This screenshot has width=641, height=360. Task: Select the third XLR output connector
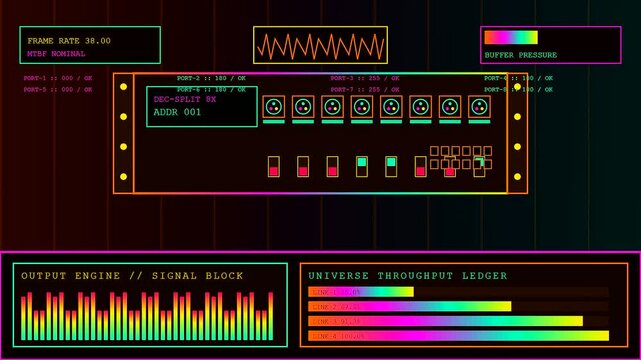(x=332, y=107)
